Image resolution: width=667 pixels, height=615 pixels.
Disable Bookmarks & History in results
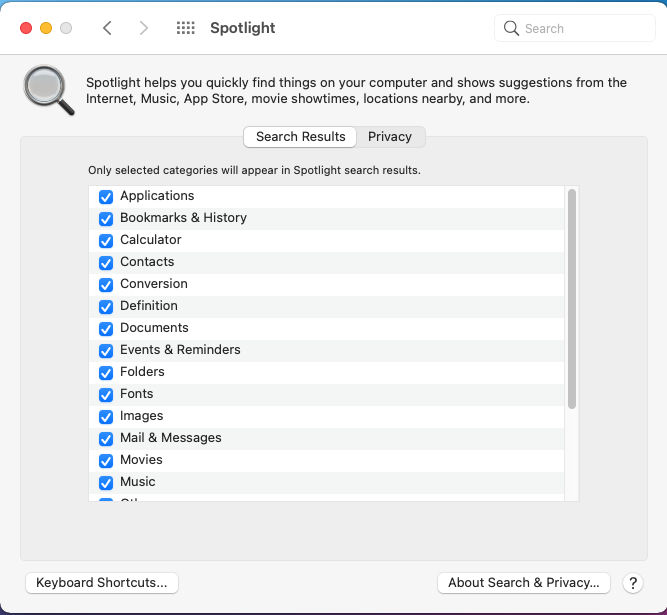click(106, 219)
